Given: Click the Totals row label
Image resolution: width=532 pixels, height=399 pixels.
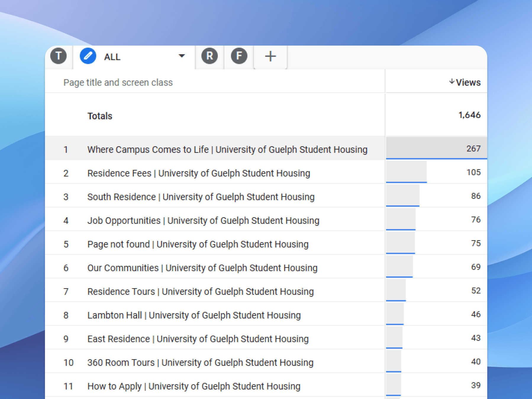Looking at the screenshot, I should pos(100,116).
